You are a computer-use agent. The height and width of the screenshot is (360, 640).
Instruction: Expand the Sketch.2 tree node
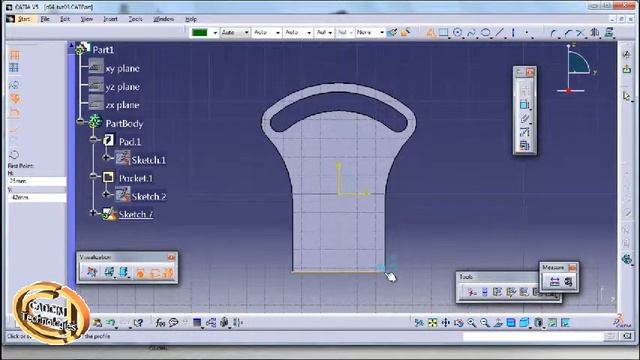tap(106, 194)
